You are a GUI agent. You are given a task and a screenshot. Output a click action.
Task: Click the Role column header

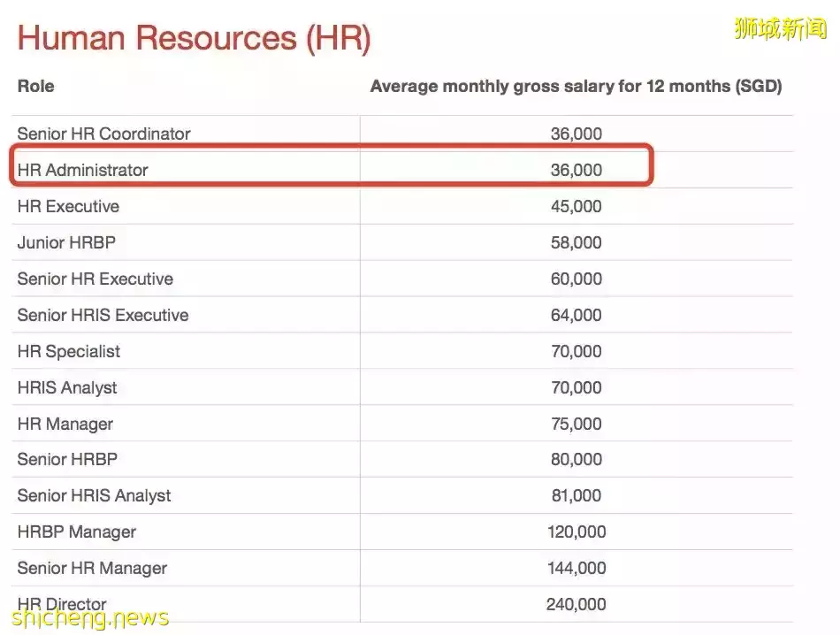(35, 87)
